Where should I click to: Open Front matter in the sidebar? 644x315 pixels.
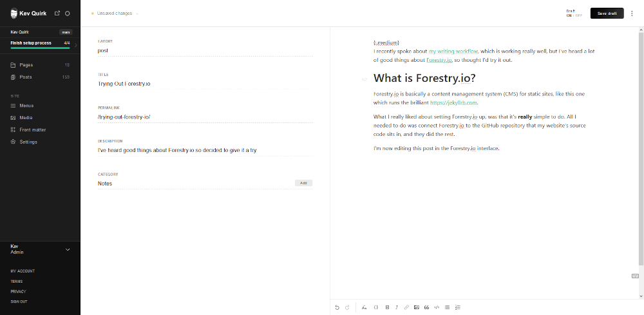pyautogui.click(x=33, y=129)
